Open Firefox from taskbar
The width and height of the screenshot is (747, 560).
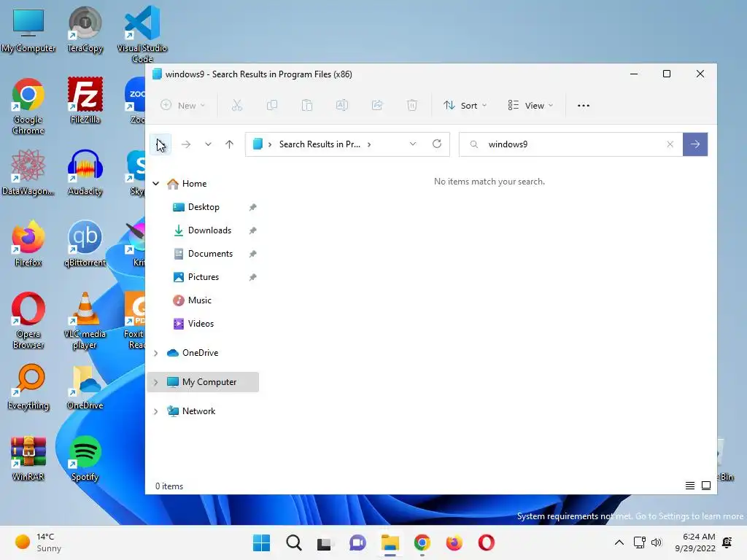(x=454, y=542)
